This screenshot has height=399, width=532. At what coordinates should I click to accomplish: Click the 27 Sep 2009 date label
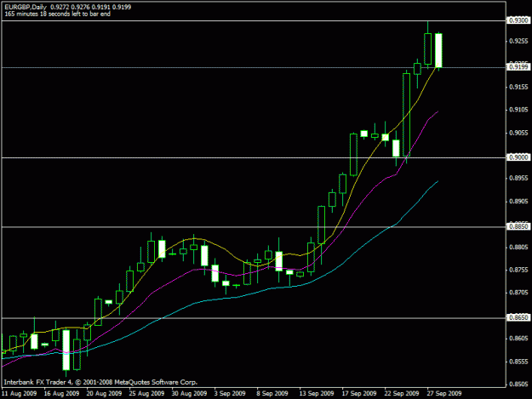tap(444, 394)
